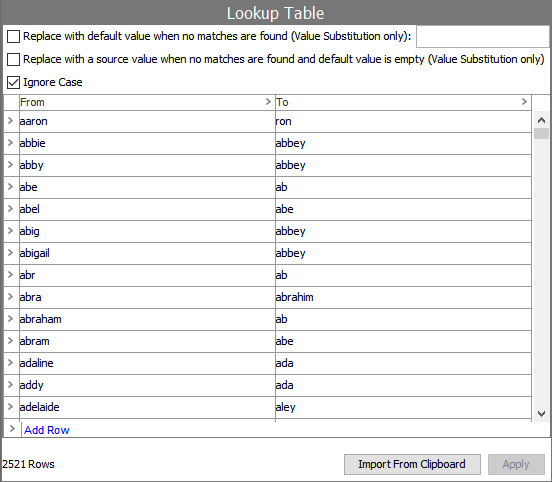Viewport: 552px width, 482px height.
Task: Click Import From Clipboard button
Action: 412,464
